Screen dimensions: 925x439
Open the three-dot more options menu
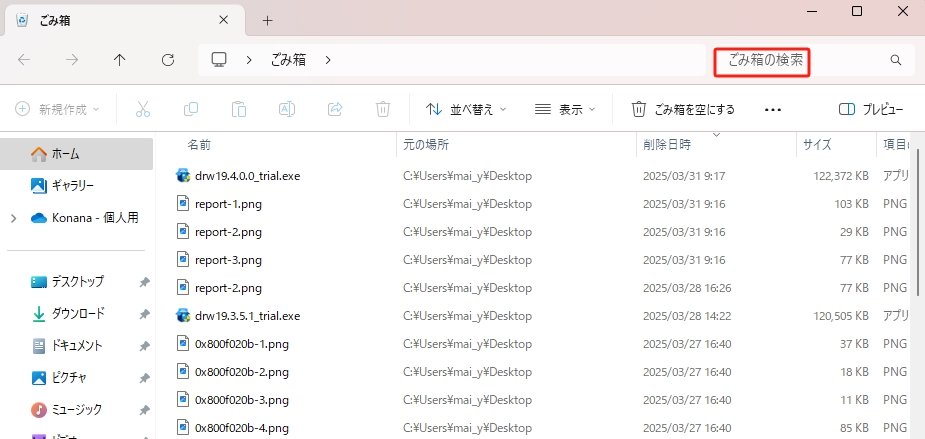pos(772,109)
